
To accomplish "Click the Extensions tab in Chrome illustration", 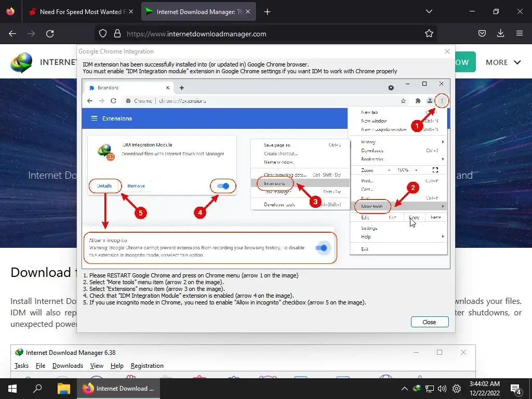I will click(129, 88).
